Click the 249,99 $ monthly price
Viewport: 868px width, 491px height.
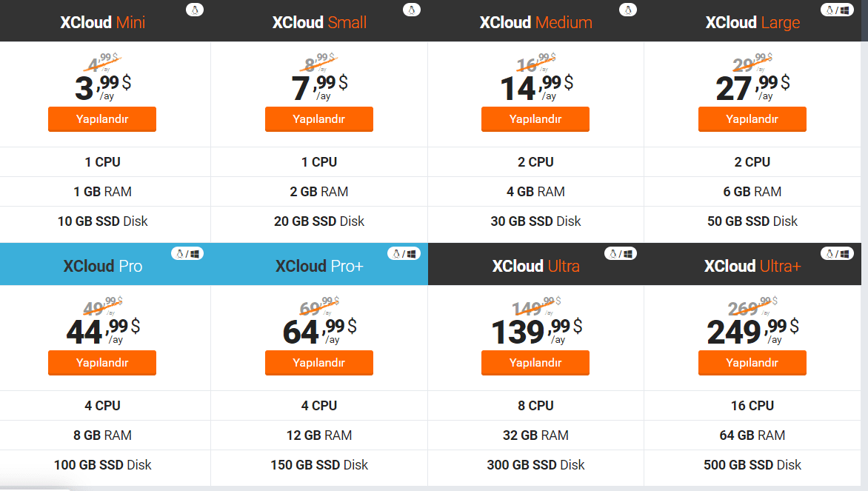pos(748,331)
